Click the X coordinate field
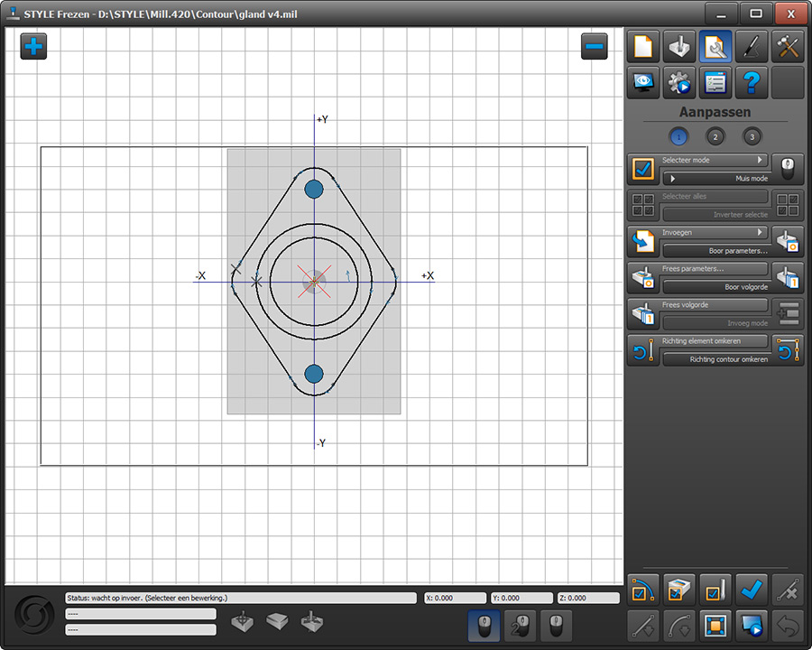 point(456,599)
